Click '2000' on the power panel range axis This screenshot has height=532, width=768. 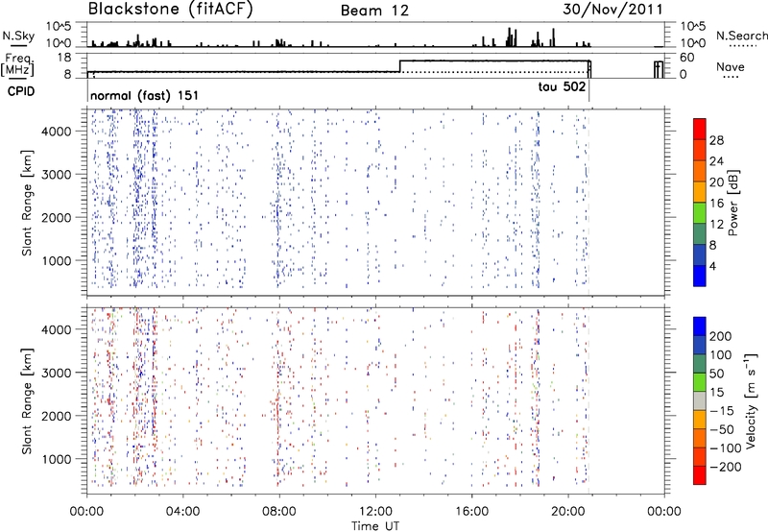56,217
